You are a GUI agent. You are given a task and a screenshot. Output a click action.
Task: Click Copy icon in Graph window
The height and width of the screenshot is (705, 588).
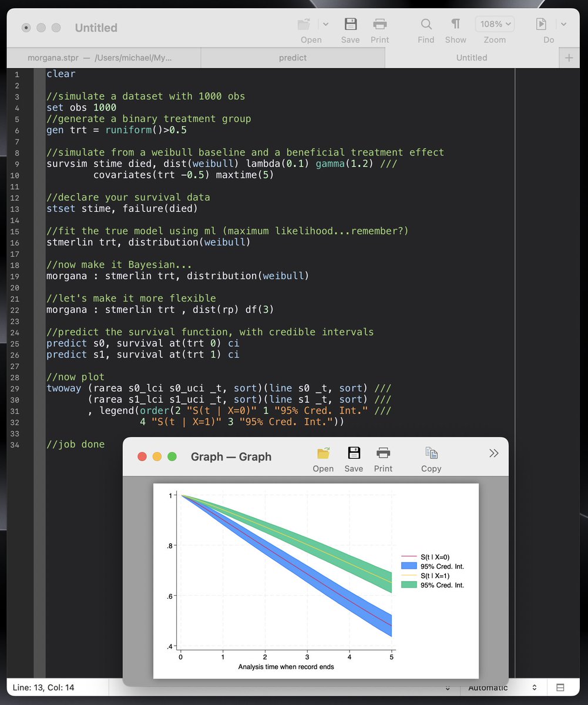coord(431,453)
